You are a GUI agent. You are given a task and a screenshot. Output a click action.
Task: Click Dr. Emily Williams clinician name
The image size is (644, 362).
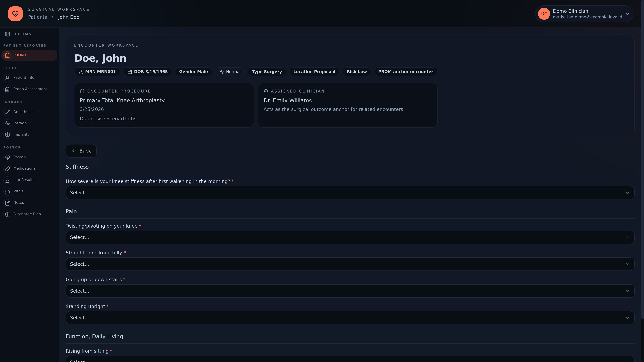click(x=287, y=100)
